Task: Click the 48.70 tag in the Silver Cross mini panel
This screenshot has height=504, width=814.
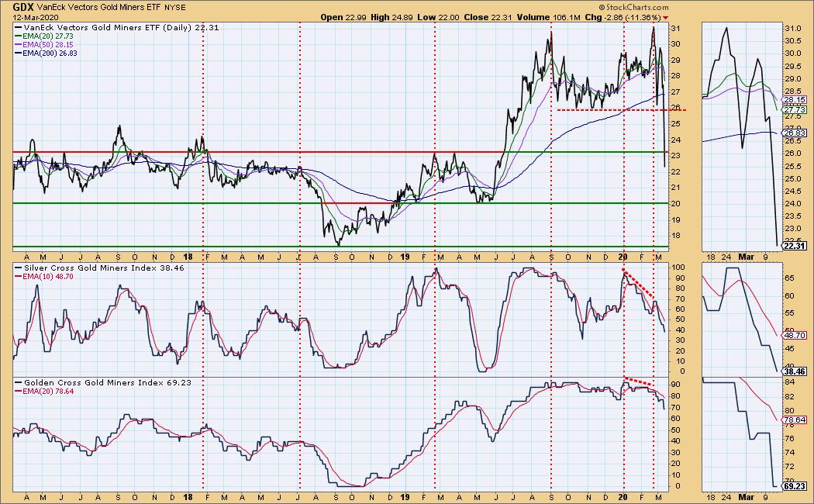Action: (795, 336)
